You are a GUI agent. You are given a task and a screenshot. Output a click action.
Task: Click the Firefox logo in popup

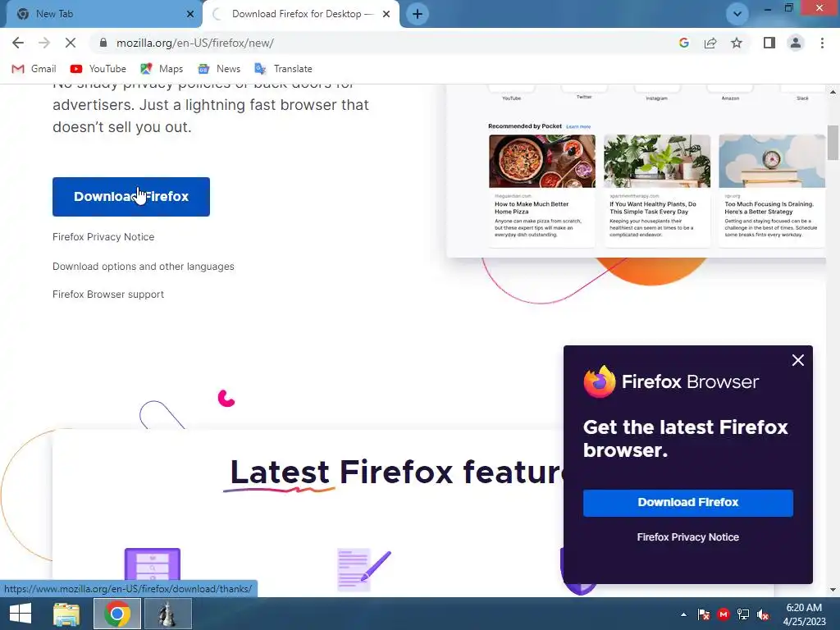[600, 381]
